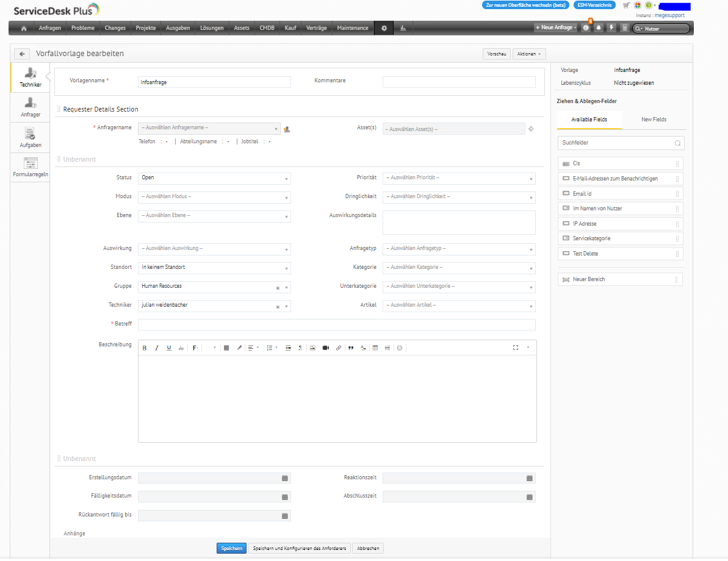Go to home via the house icon
Image resolution: width=728 pixels, height=561 pixels.
[x=24, y=28]
